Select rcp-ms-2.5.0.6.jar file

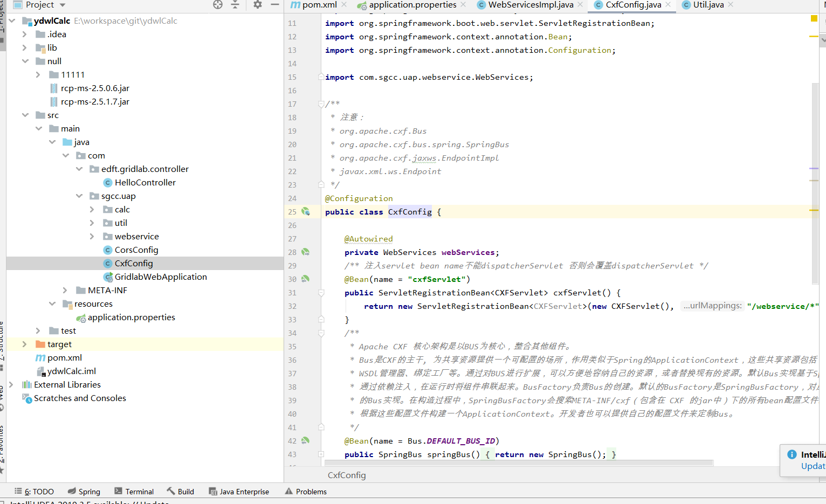tap(95, 88)
